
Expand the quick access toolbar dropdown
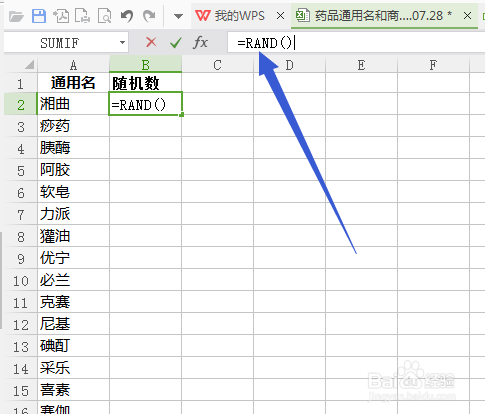(x=178, y=16)
